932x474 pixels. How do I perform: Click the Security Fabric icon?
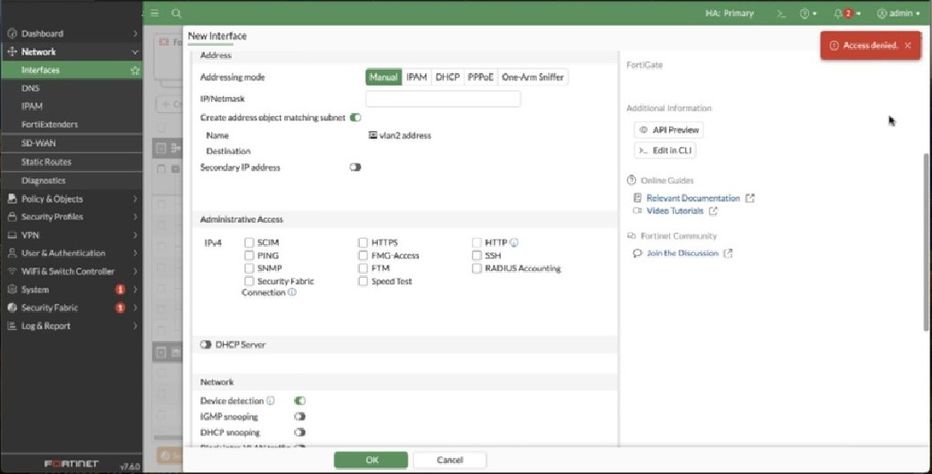coord(12,307)
